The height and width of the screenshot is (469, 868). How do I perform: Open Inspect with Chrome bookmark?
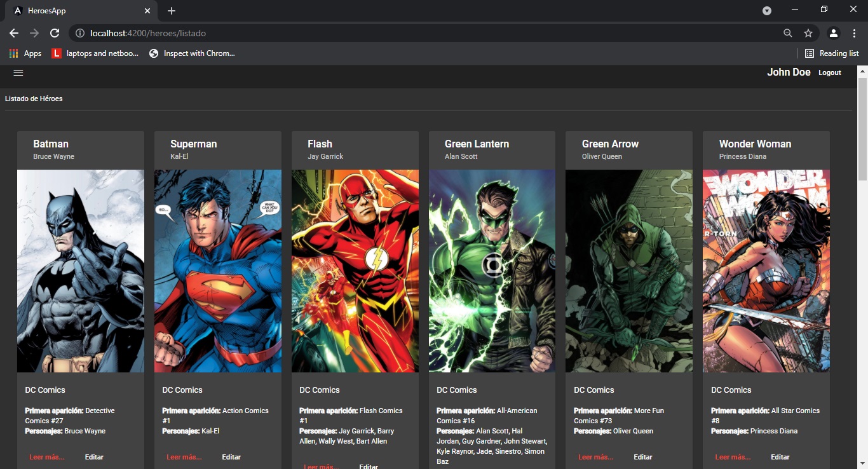pyautogui.click(x=192, y=53)
